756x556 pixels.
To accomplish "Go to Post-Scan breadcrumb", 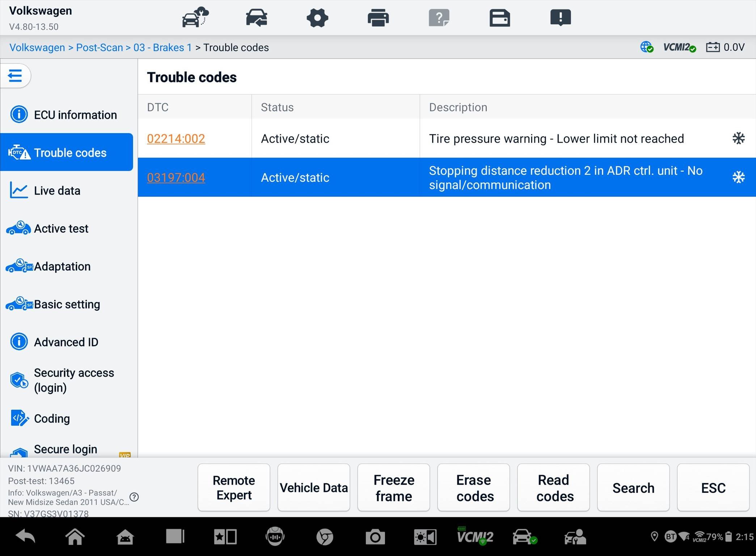I will click(100, 47).
